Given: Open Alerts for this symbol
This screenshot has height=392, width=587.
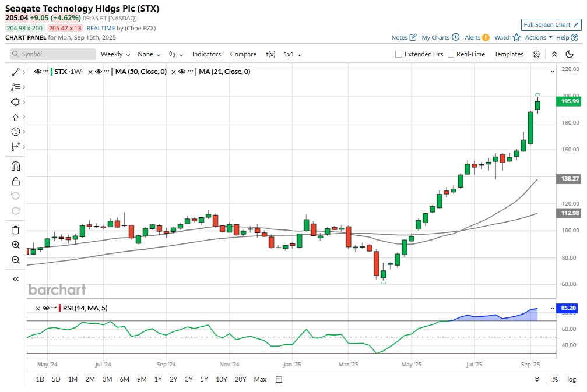Looking at the screenshot, I should [x=477, y=37].
